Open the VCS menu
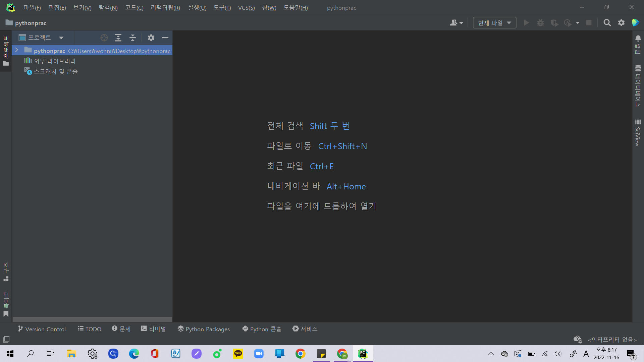Image resolution: width=644 pixels, height=362 pixels. coord(247,8)
